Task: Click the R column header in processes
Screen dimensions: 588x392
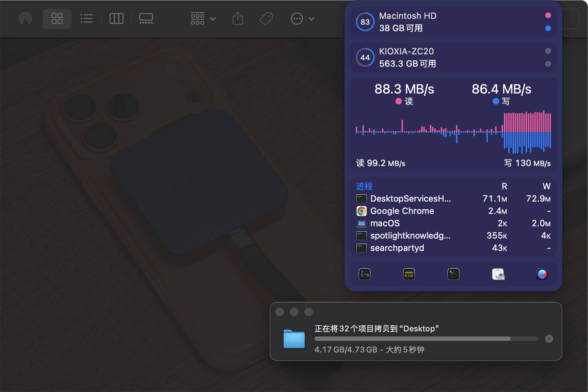Action: tap(505, 186)
